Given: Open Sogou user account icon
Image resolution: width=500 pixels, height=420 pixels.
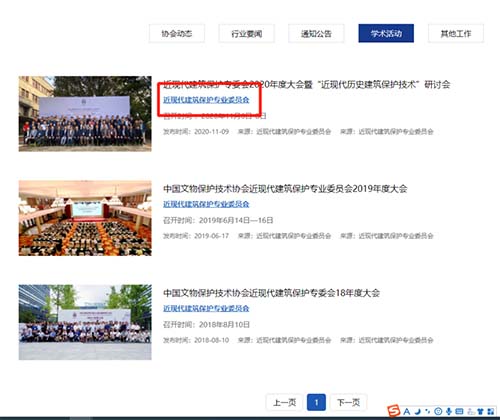Looking at the screenshot, I should [x=471, y=411].
